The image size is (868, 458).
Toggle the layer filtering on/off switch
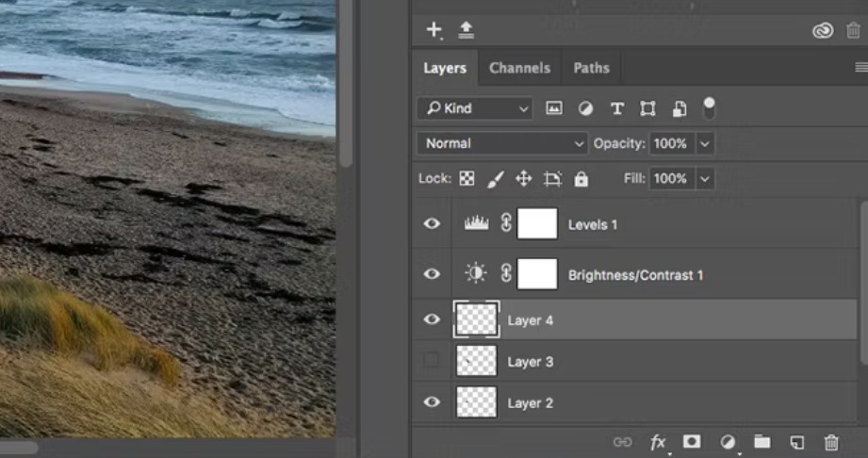(x=709, y=106)
